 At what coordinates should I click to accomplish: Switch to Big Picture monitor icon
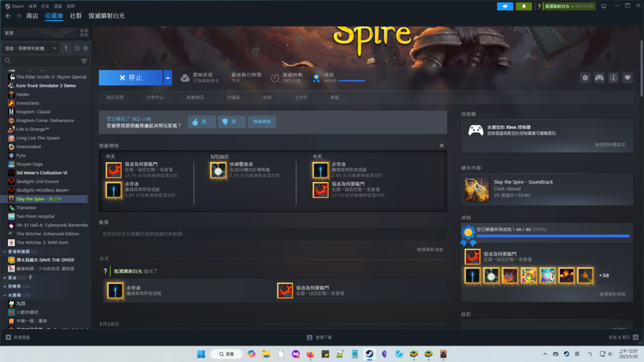tap(603, 6)
